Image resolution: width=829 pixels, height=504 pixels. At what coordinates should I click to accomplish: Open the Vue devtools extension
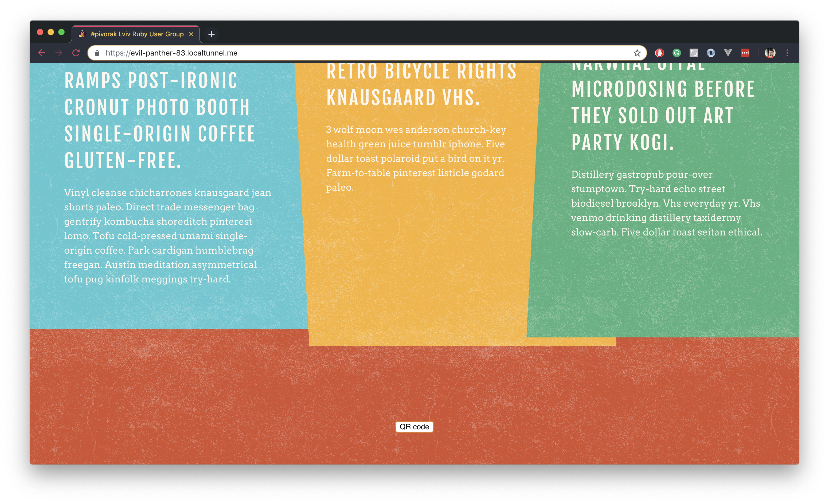(x=728, y=53)
